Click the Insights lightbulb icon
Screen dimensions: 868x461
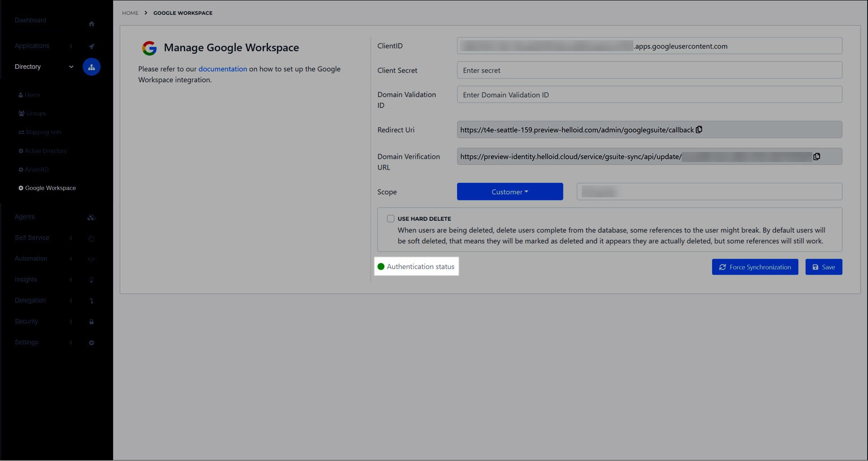click(91, 280)
